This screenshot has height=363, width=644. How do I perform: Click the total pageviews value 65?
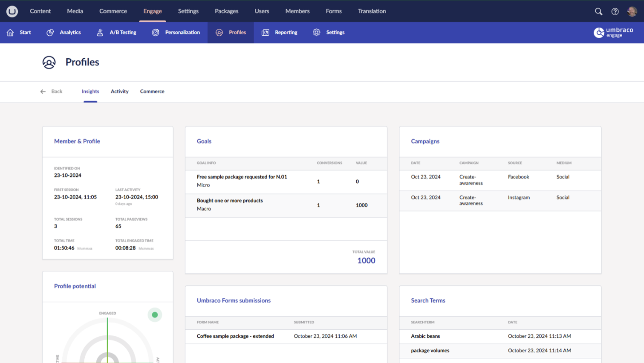tap(118, 226)
